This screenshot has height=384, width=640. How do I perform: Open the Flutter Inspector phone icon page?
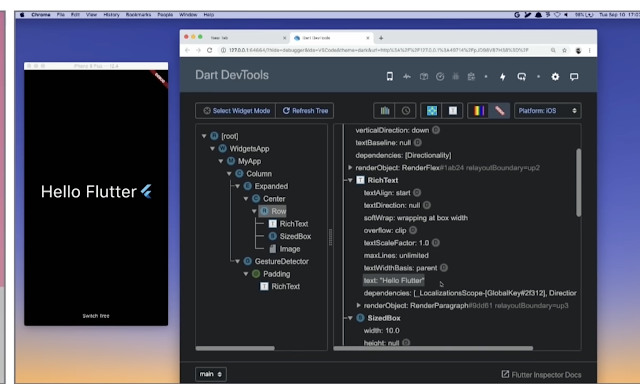point(390,76)
